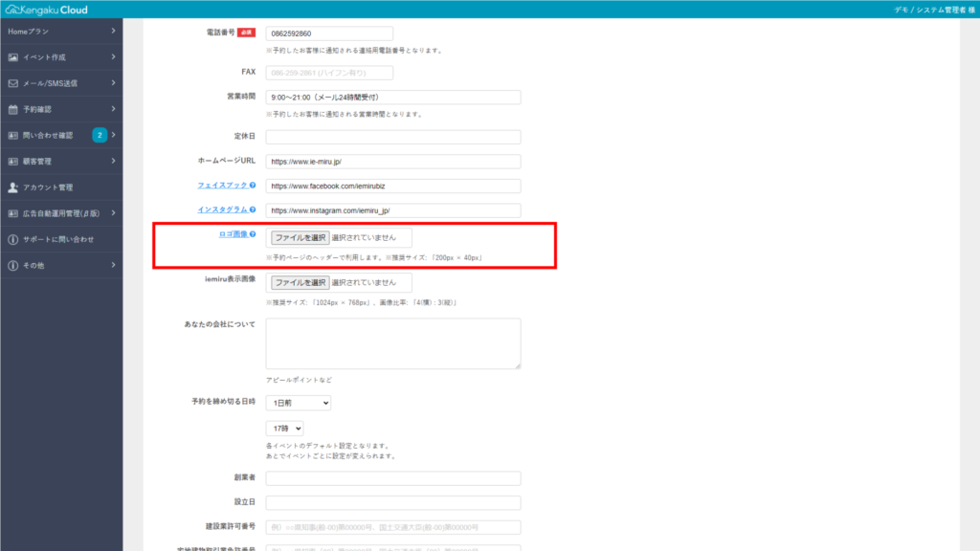Click the 定休日 input field

tap(393, 137)
